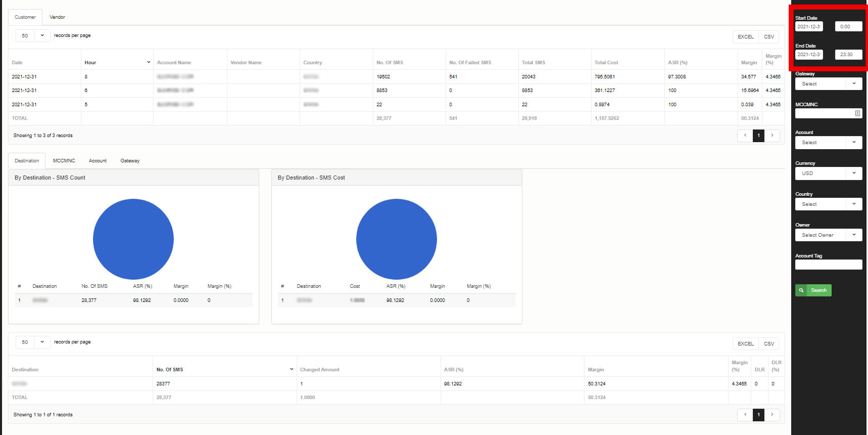The height and width of the screenshot is (435, 868).
Task: Open bottom table records per page dropdown
Action: [x=33, y=342]
